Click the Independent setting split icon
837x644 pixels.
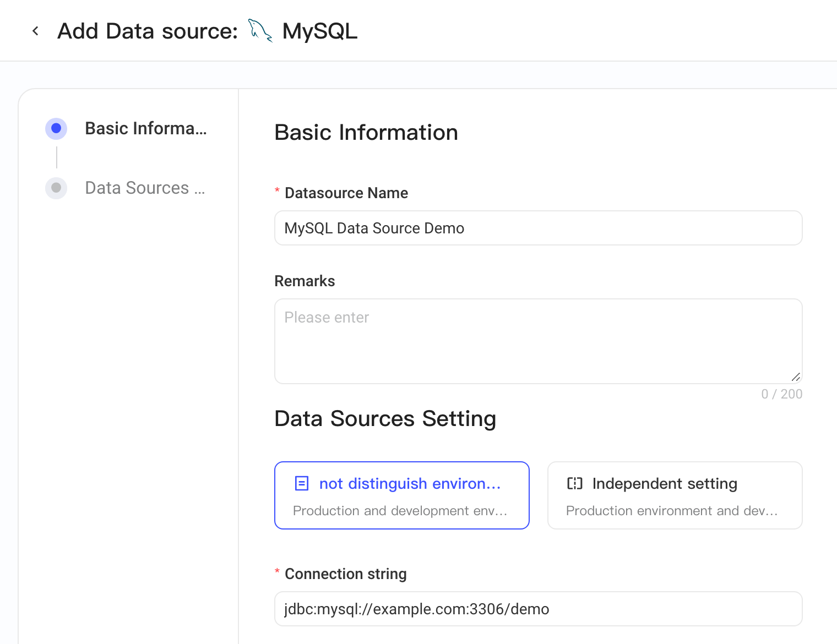(575, 483)
